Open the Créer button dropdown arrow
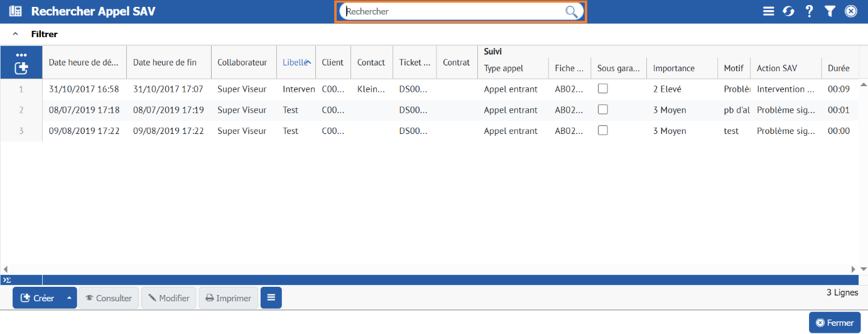Viewport: 868px width, 334px height. pyautogui.click(x=69, y=298)
